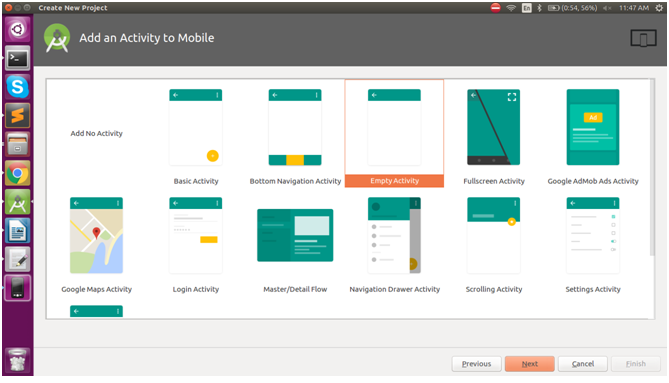Open the Wi-Fi network menu in top bar
This screenshot has width=669, height=383.
tap(511, 8)
